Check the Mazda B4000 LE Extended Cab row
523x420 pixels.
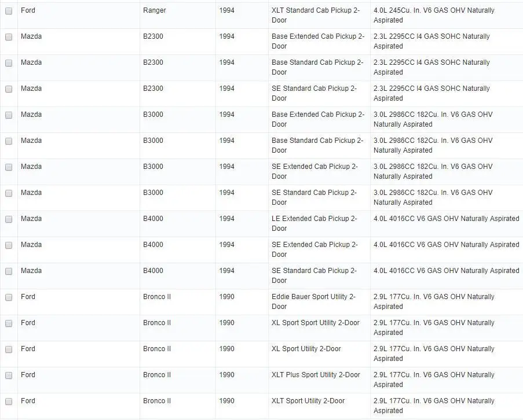click(x=9, y=219)
